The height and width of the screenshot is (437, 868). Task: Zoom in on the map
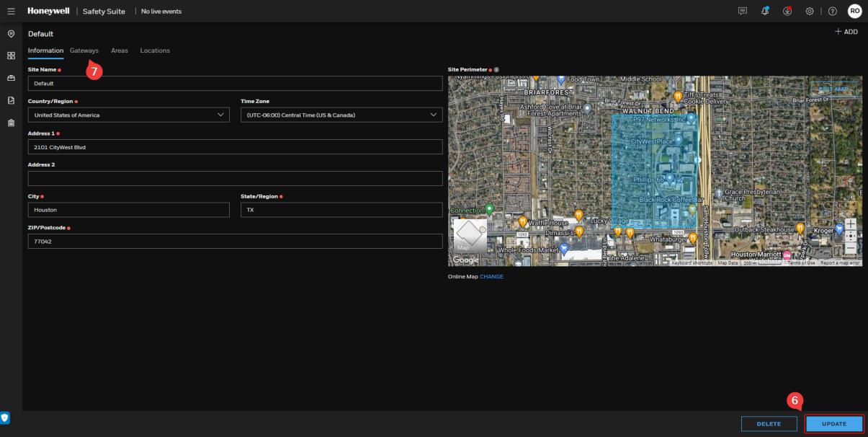coord(851,224)
